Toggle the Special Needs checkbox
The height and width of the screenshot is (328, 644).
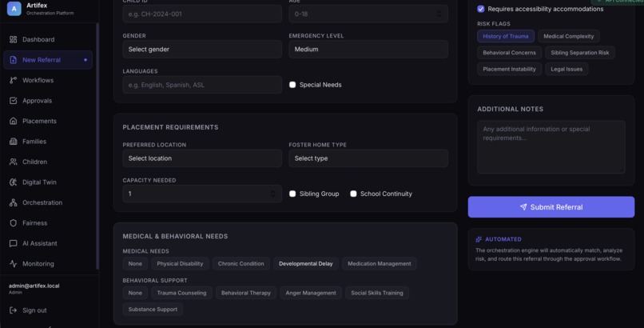tap(292, 85)
